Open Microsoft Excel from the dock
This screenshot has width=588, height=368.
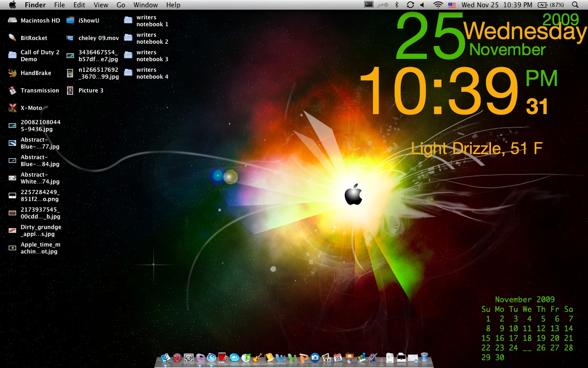click(292, 357)
